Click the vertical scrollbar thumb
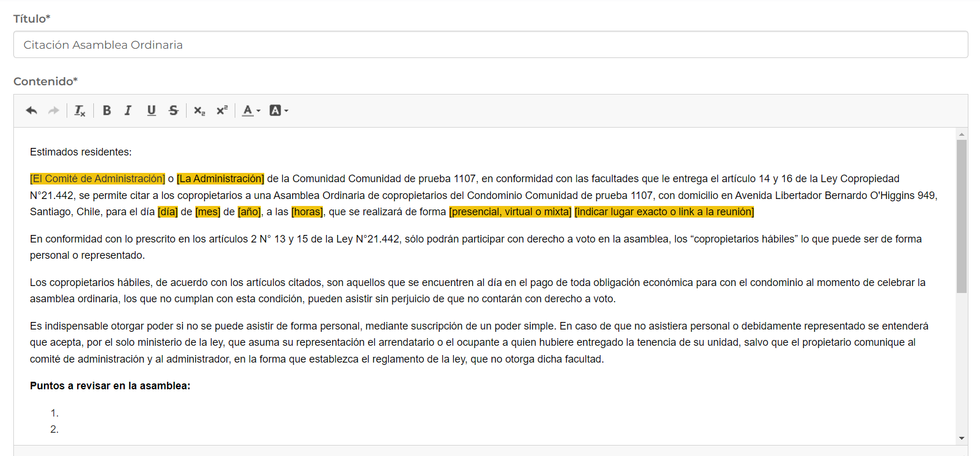 coord(962,216)
